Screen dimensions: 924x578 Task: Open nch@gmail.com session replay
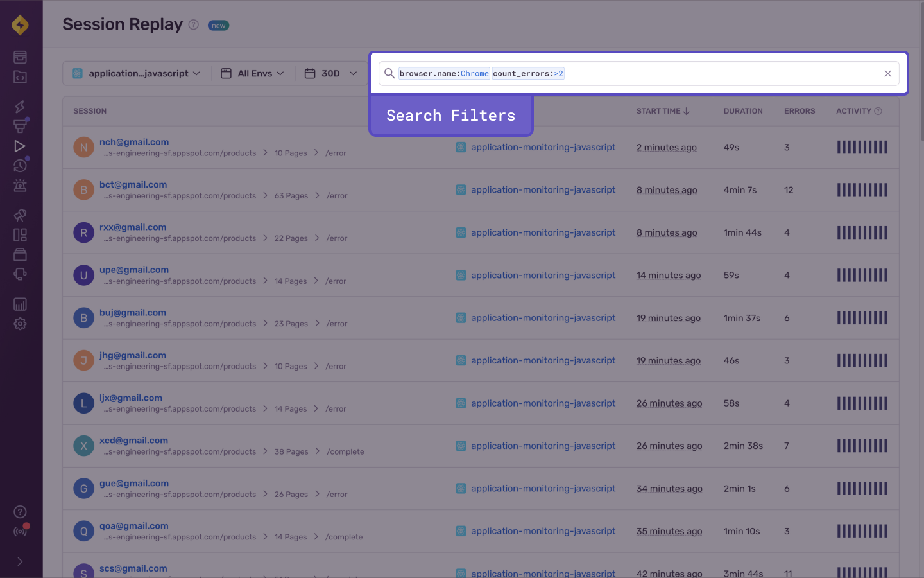pos(133,142)
